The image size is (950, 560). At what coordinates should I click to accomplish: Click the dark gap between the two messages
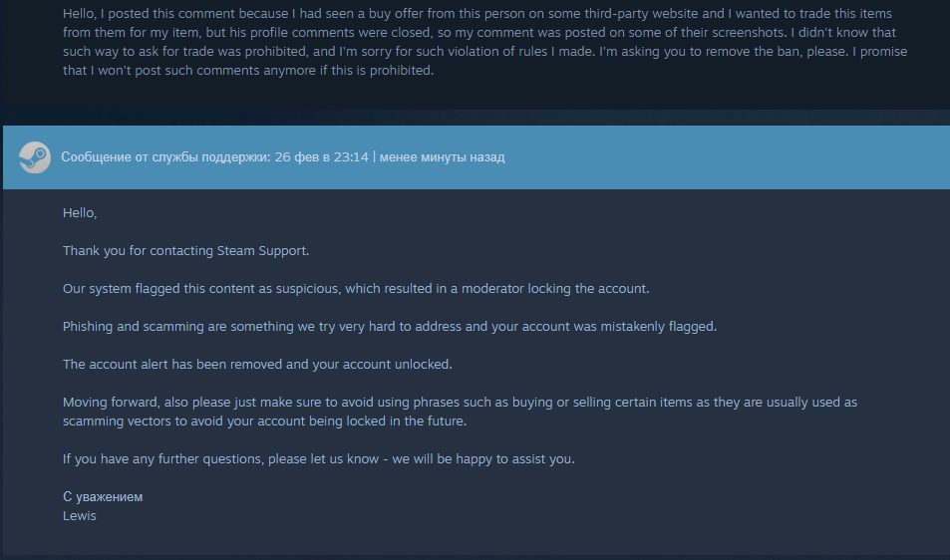475,118
